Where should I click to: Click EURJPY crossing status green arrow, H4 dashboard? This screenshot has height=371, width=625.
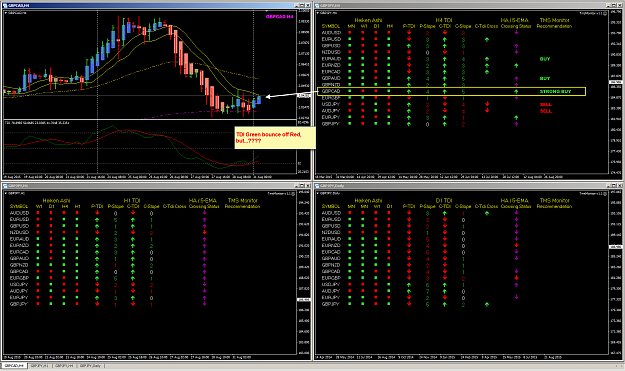click(x=516, y=118)
